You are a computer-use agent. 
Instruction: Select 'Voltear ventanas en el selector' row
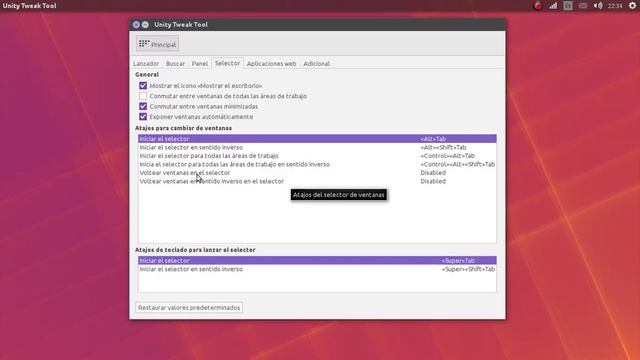click(317, 173)
